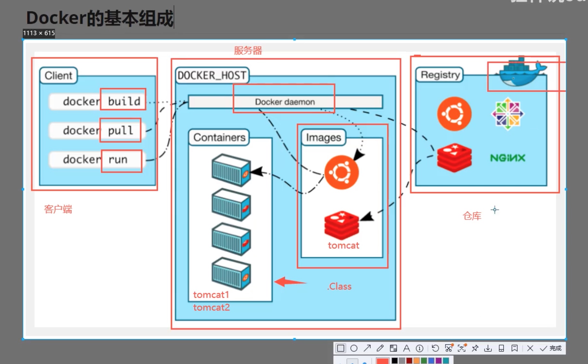Select the numbered marker tool
588x364 pixels.
coord(420,348)
